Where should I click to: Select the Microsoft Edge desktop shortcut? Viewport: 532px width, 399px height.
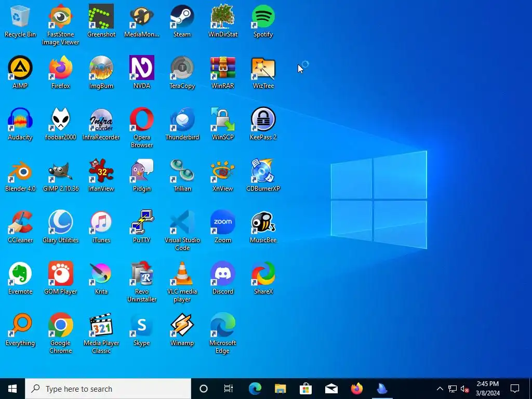pos(222,325)
